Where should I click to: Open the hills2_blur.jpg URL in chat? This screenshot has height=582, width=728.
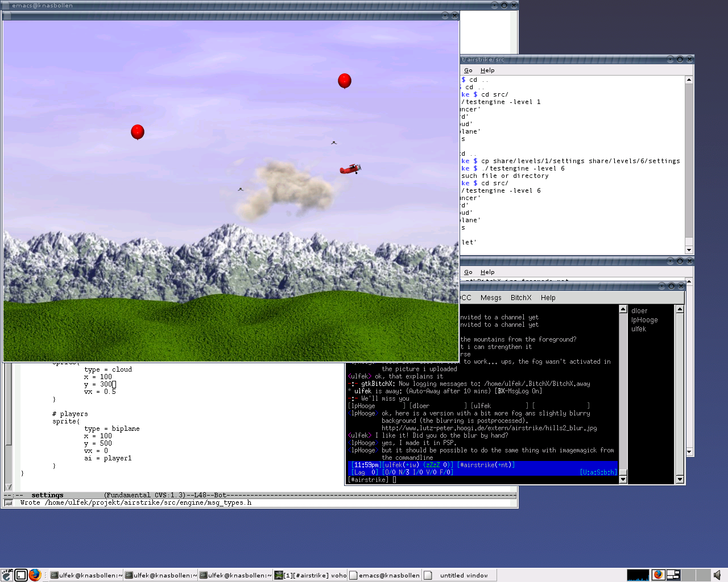point(489,428)
